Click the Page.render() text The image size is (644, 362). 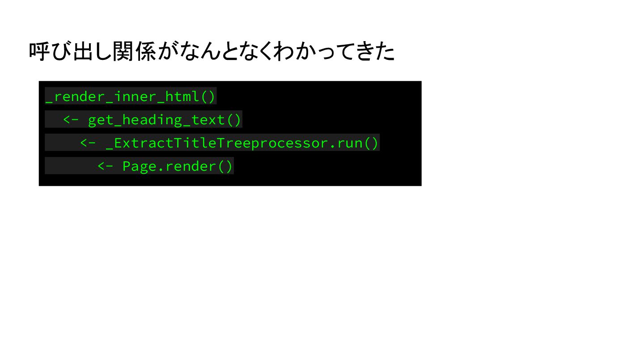tap(178, 166)
